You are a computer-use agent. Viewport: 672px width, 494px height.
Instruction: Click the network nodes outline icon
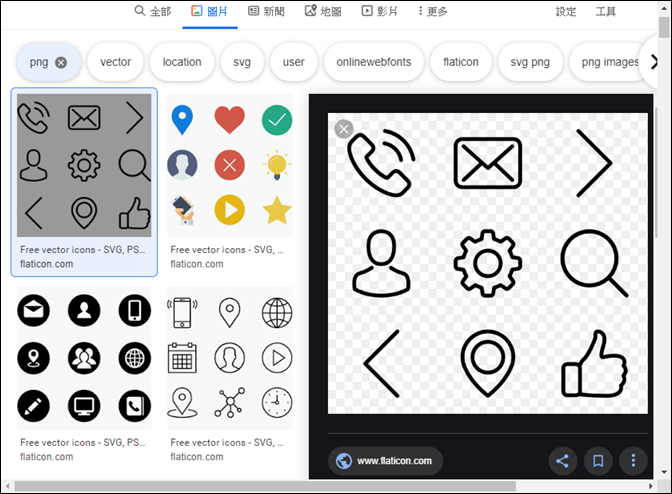coord(230,403)
